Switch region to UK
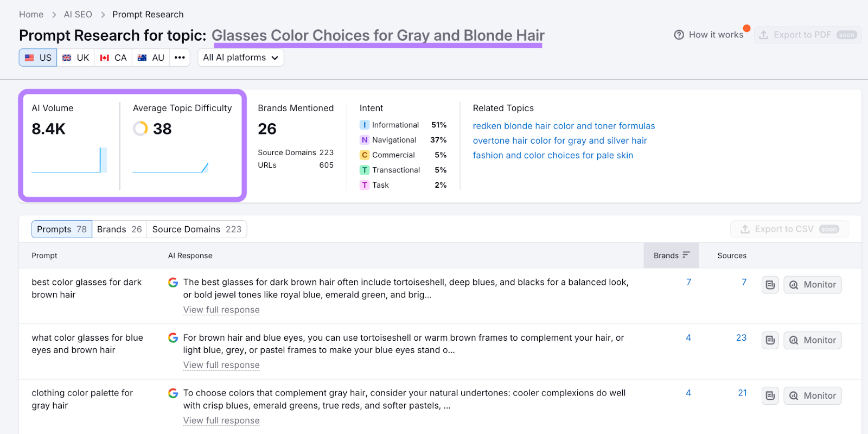The height and width of the screenshot is (434, 868). click(75, 58)
